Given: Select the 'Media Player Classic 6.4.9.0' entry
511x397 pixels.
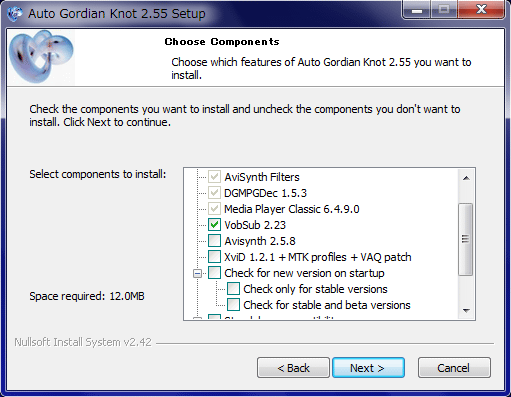Looking at the screenshot, I should click(292, 209).
